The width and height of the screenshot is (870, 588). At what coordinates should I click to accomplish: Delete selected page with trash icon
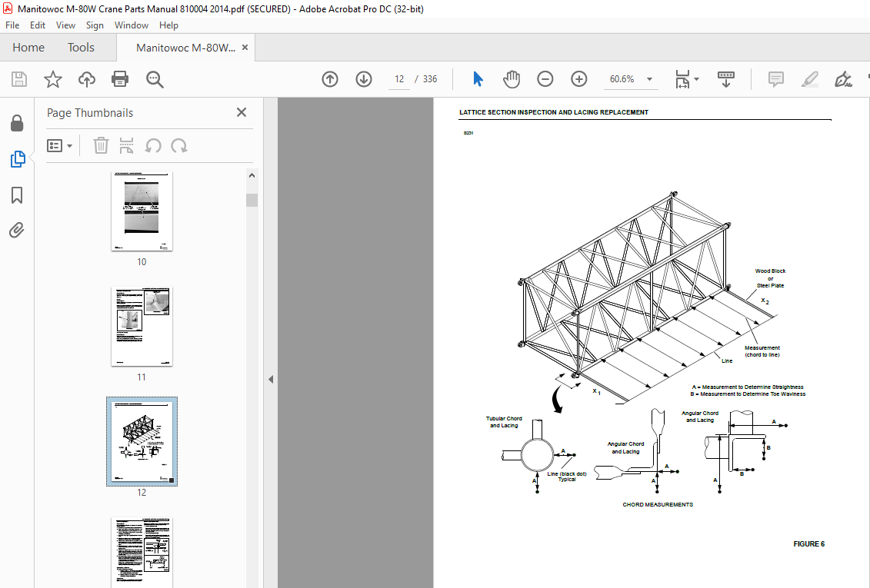tap(101, 146)
